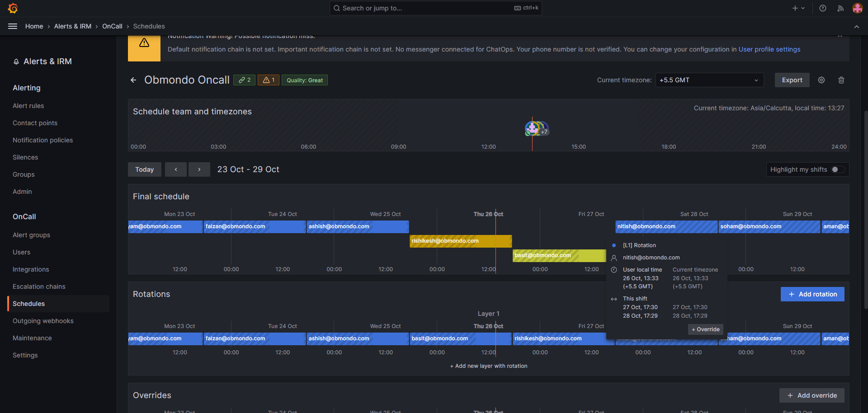Screen dimensions: 868x413
Task: Open Groups in the sidebar
Action: (24, 174)
